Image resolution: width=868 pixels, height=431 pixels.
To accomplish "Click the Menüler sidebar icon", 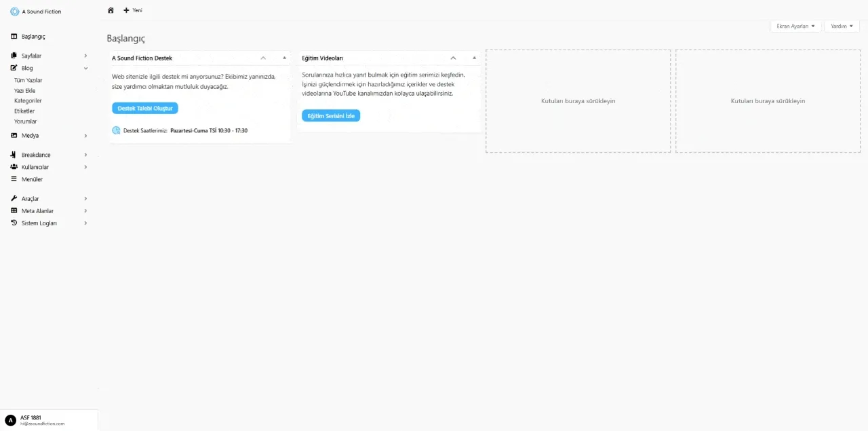I will [14, 179].
